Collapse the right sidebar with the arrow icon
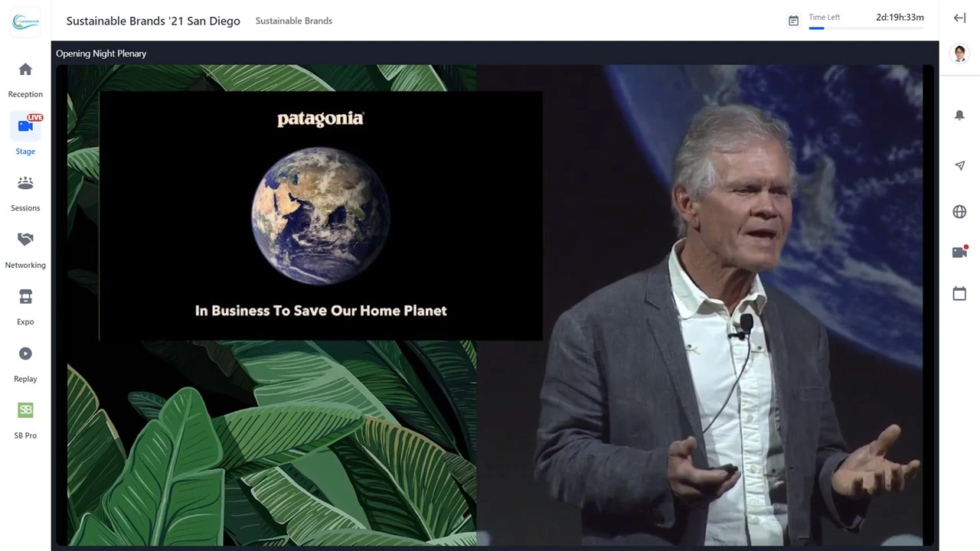The width and height of the screenshot is (980, 551). point(959,18)
